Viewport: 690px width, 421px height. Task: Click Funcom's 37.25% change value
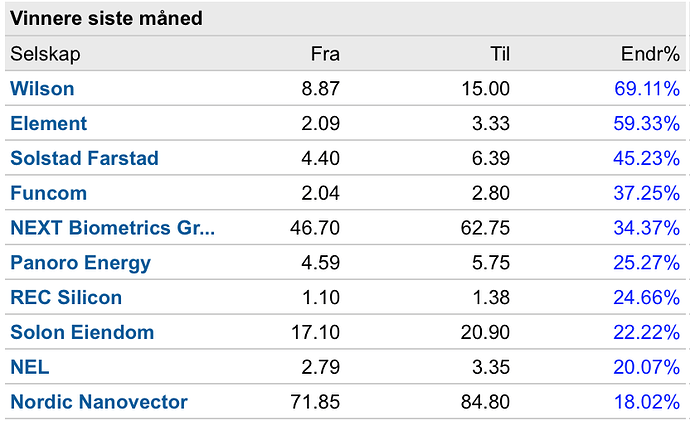click(x=647, y=193)
